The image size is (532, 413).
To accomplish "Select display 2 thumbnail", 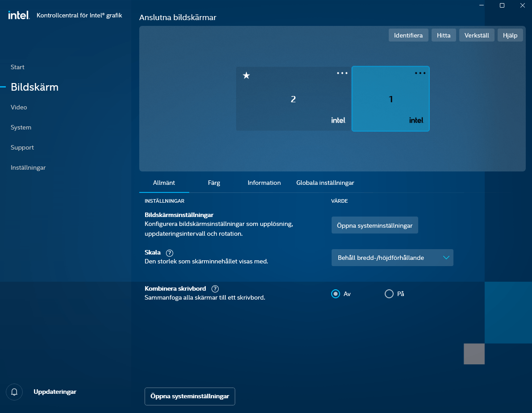I will click(x=293, y=99).
